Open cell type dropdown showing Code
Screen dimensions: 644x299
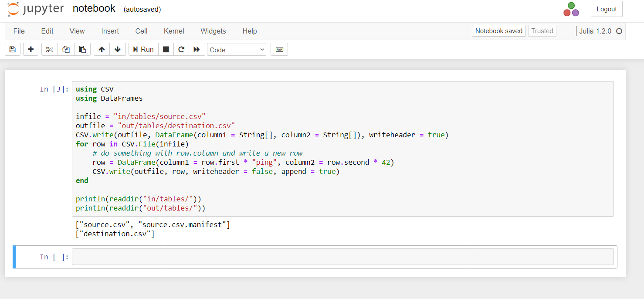237,49
